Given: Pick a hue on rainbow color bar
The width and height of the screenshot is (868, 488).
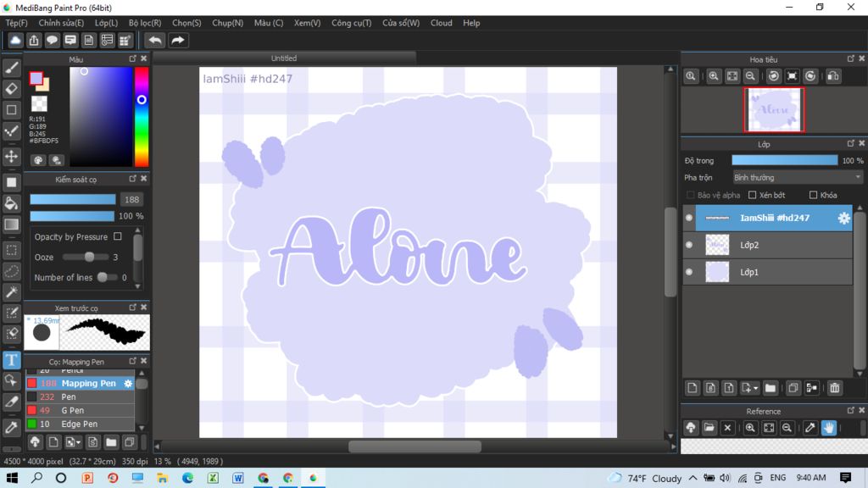Looking at the screenshot, I should pyautogui.click(x=142, y=117).
